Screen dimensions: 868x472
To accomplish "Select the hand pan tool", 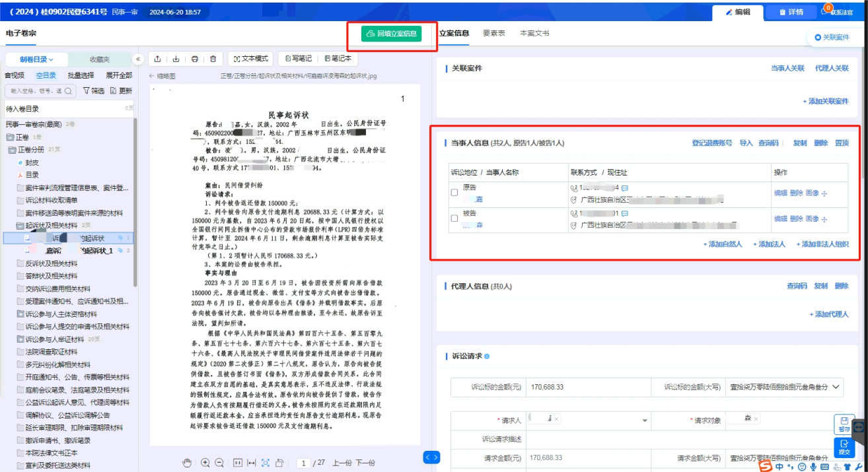I will coord(187,463).
